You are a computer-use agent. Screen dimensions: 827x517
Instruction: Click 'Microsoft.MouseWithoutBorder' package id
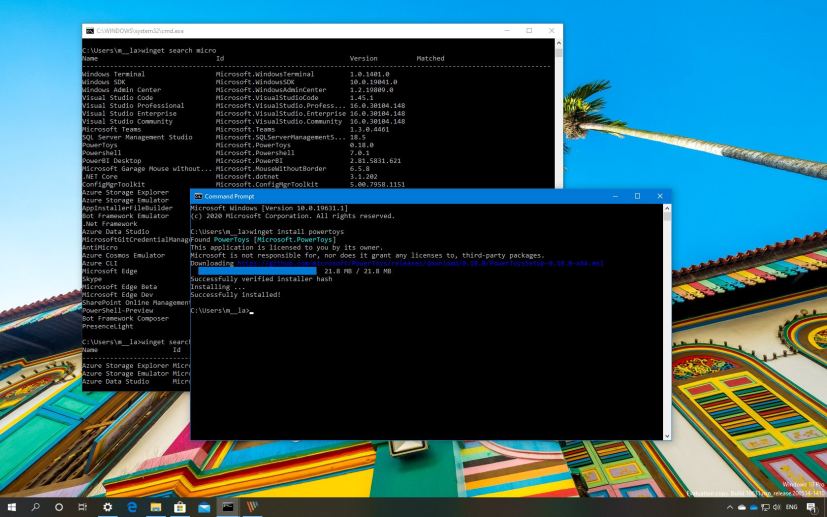tap(271, 169)
